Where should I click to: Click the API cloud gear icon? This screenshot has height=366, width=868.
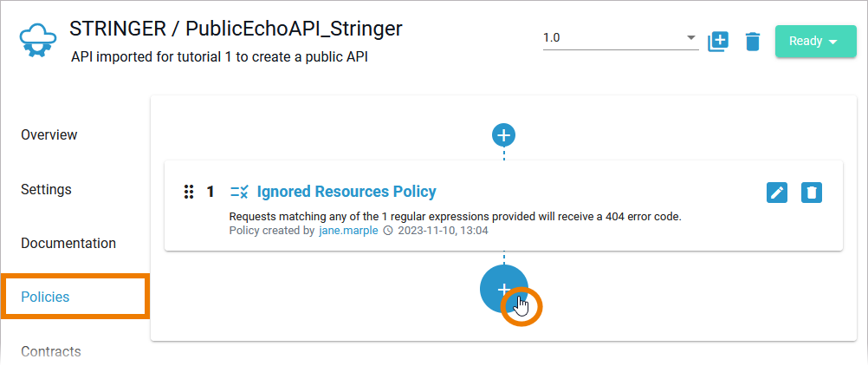point(38,40)
